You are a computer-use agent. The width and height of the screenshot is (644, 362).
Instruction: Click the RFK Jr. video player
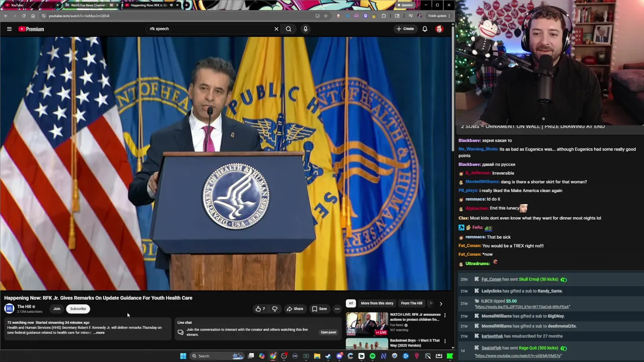226,163
